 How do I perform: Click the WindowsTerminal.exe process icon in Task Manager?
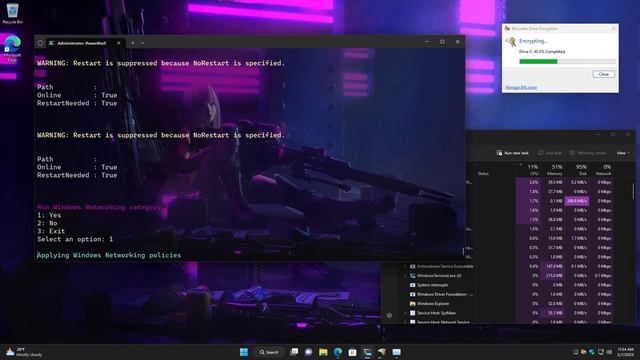pos(412,276)
